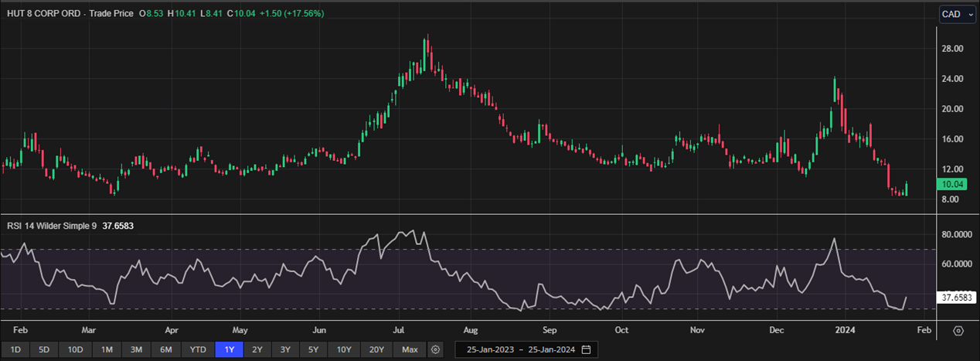The image size is (980, 361).
Task: Set chart range to 2Y
Action: 257,349
